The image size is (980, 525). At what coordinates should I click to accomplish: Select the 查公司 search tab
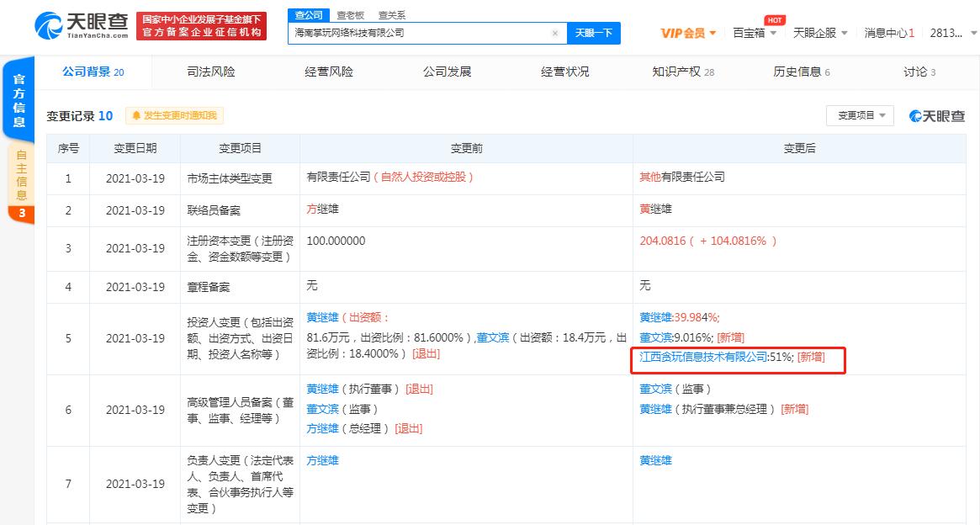click(309, 15)
